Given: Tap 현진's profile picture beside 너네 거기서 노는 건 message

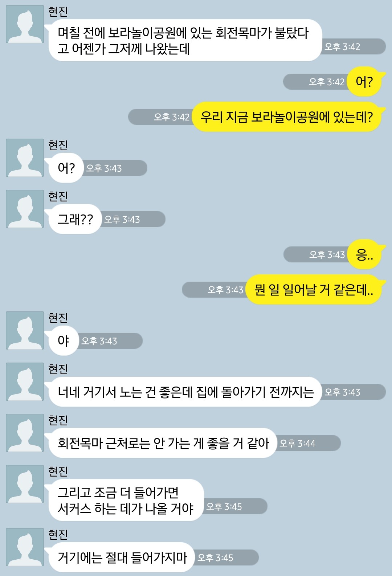Looking at the screenshot, I should pyautogui.click(x=25, y=382).
